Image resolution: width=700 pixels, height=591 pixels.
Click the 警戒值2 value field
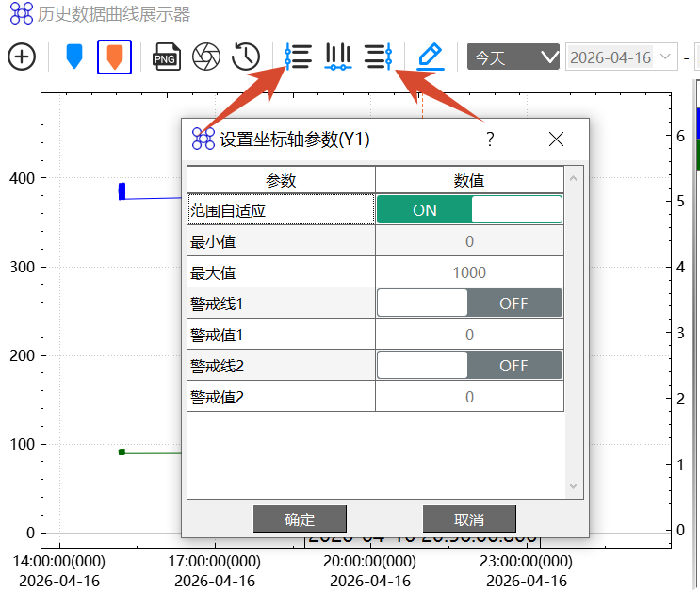pyautogui.click(x=469, y=397)
